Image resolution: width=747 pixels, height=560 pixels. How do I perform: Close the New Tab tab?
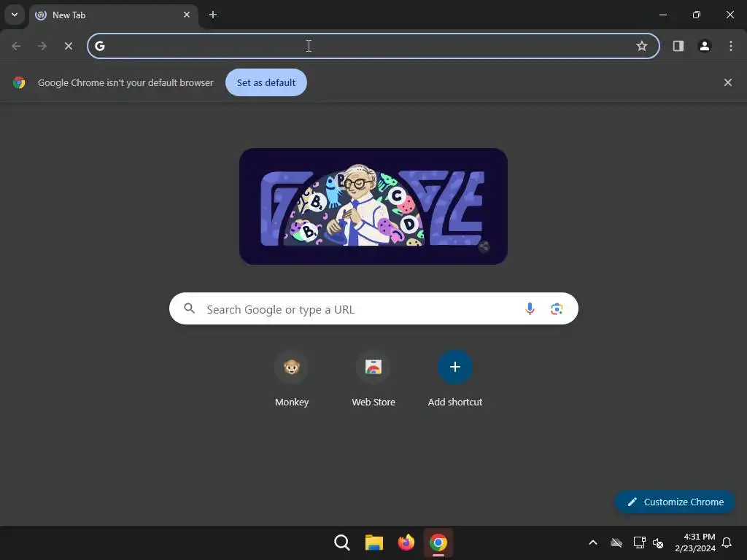click(186, 15)
